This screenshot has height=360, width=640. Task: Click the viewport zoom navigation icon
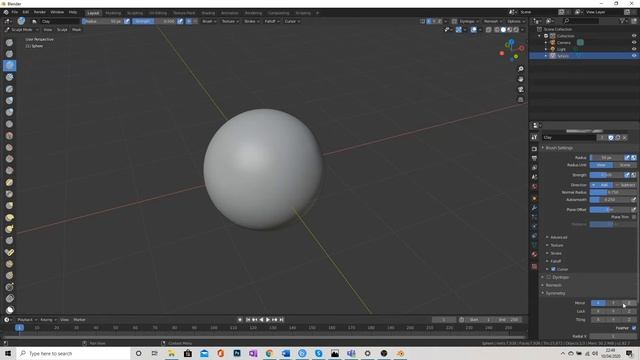[520, 69]
